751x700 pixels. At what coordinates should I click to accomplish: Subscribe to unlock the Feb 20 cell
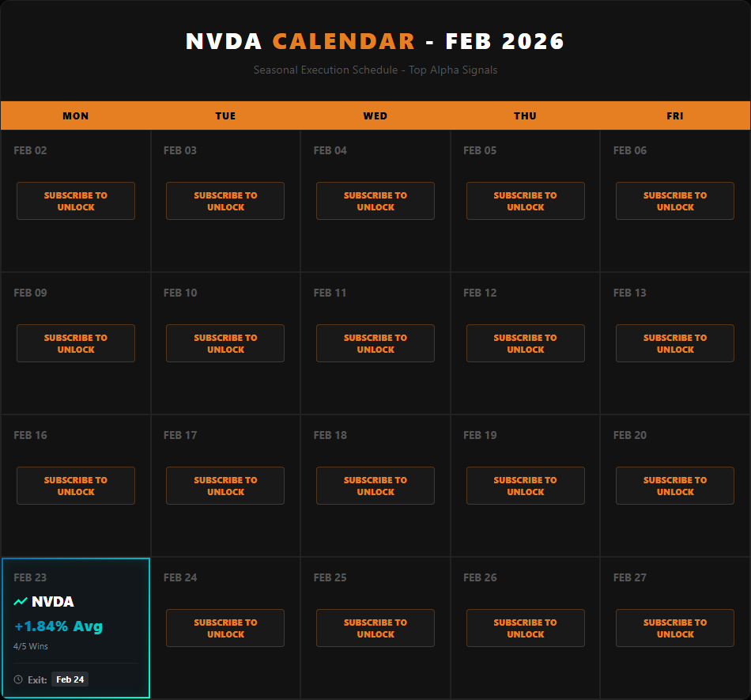[674, 486]
